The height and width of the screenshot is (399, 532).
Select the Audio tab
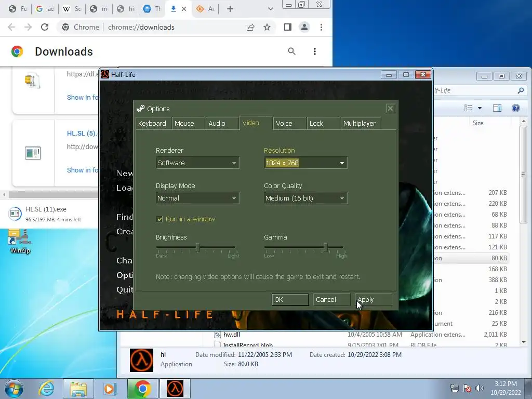coord(221,124)
